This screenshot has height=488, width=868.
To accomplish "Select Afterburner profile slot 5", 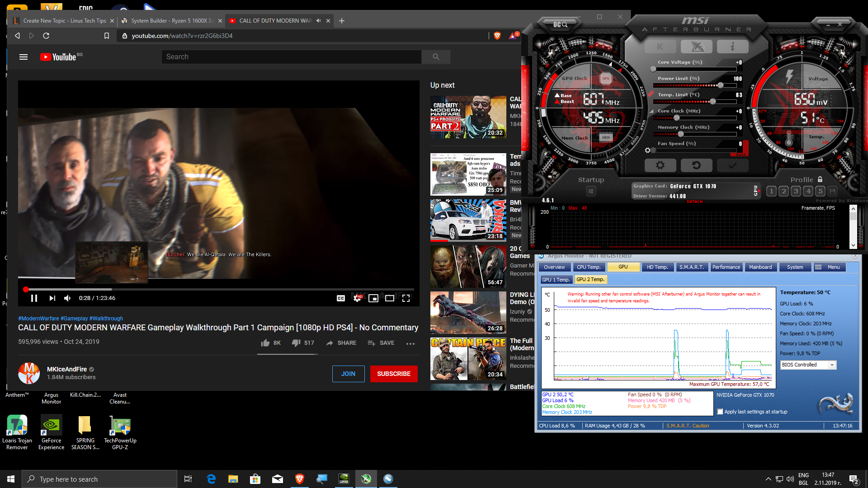I will point(821,192).
